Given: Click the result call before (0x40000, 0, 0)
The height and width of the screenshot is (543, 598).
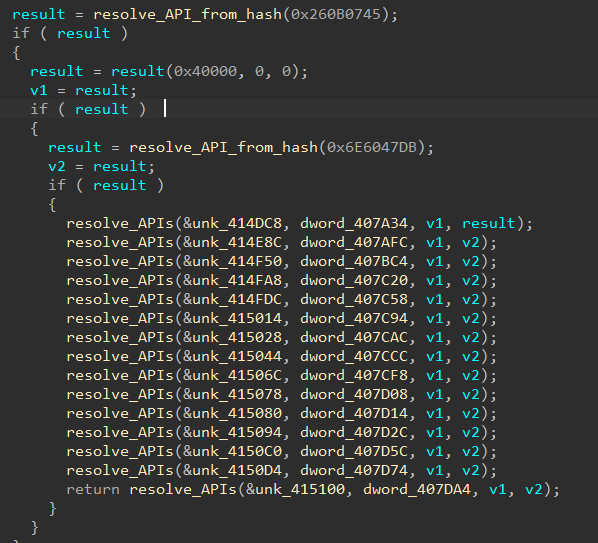Looking at the screenshot, I should click(x=138, y=71).
